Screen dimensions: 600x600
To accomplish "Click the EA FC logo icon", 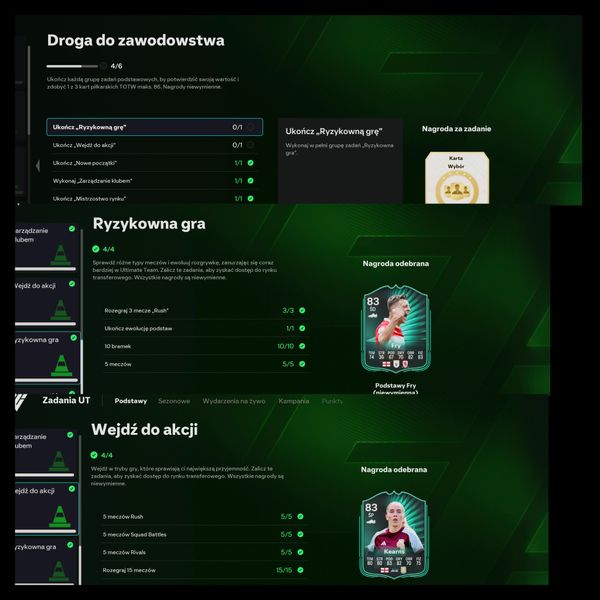I will point(21,402).
